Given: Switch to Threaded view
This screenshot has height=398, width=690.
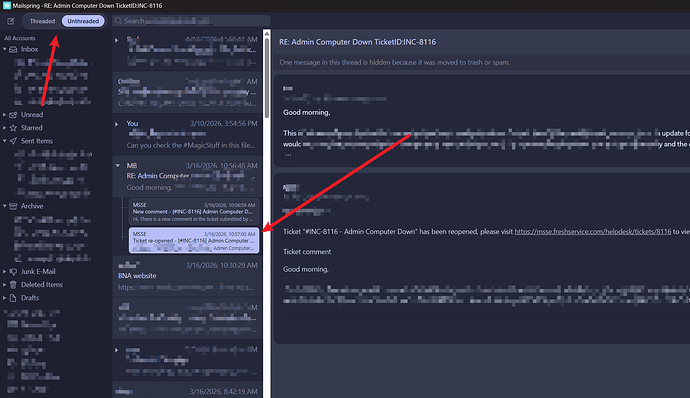Looking at the screenshot, I should pos(42,21).
